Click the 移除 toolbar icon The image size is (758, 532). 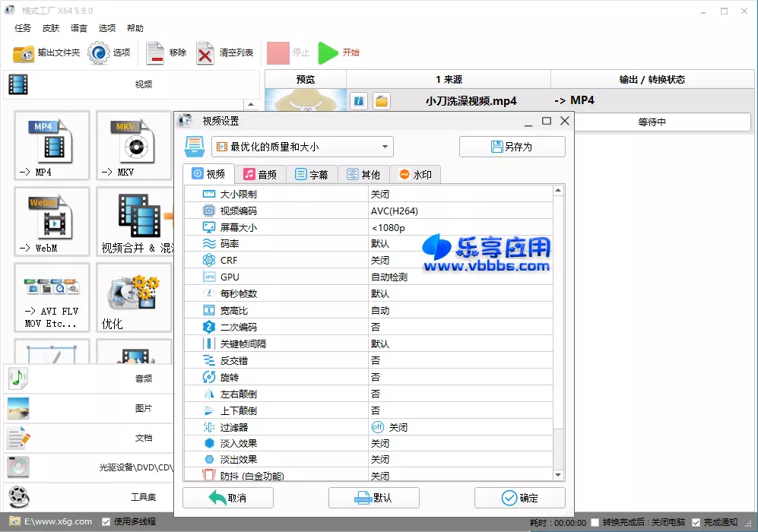point(169,53)
